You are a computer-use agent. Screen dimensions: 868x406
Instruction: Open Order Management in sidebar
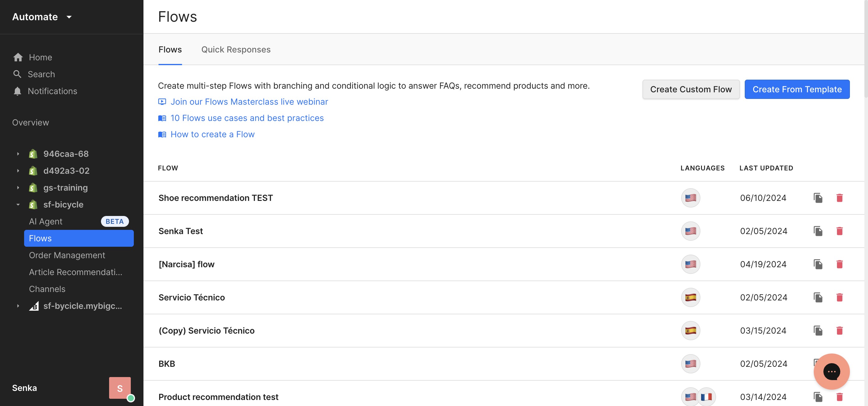pyautogui.click(x=67, y=255)
